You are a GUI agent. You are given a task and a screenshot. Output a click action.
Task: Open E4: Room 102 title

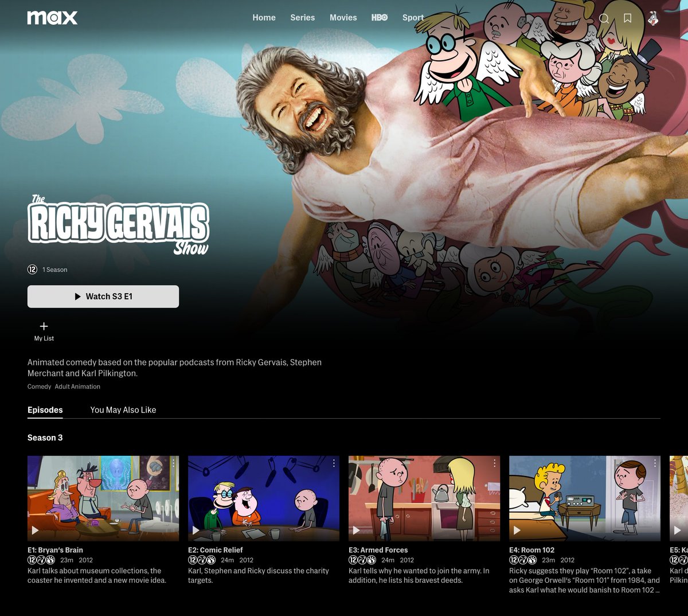pos(532,550)
